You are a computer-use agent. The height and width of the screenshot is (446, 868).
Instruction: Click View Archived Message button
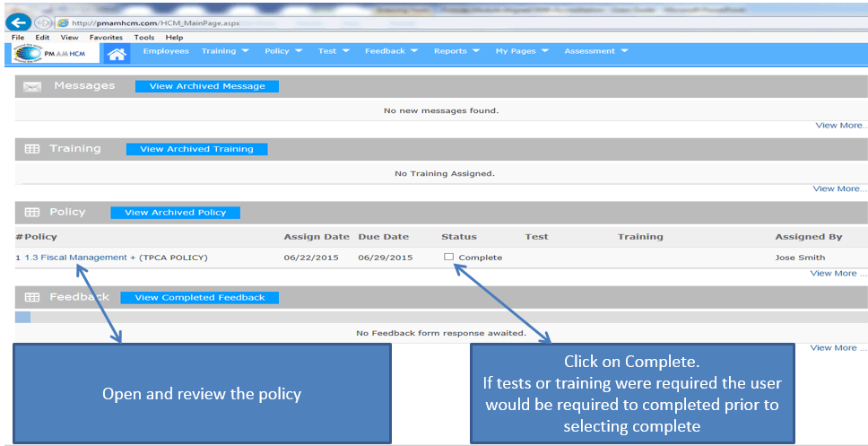coord(207,86)
